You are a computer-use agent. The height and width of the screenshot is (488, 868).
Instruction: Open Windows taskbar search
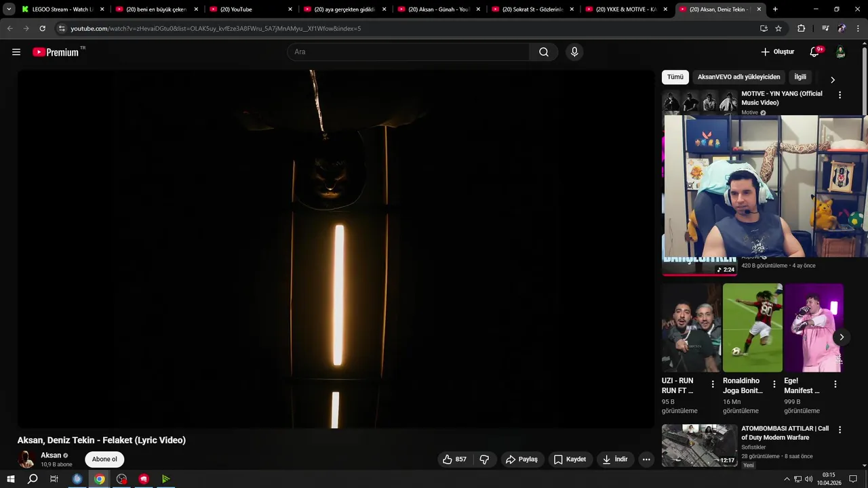click(x=33, y=479)
